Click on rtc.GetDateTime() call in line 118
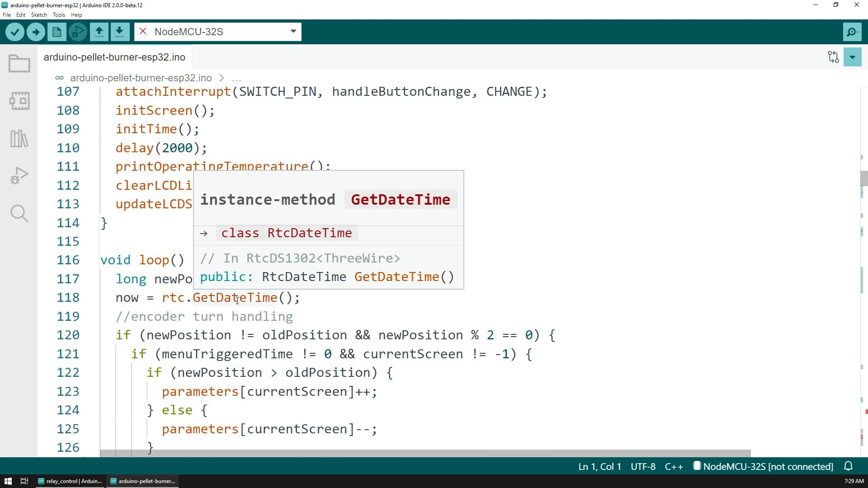The image size is (868, 488). pos(231,298)
